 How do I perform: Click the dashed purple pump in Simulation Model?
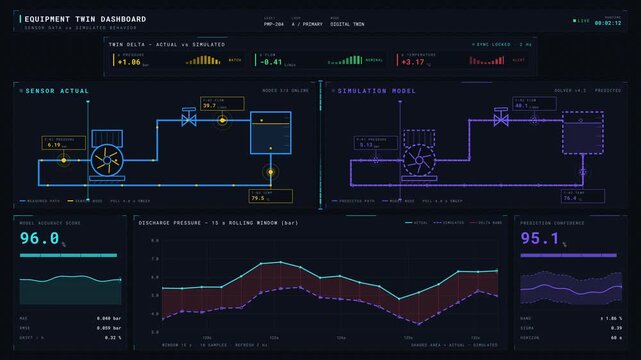pyautogui.click(x=419, y=160)
